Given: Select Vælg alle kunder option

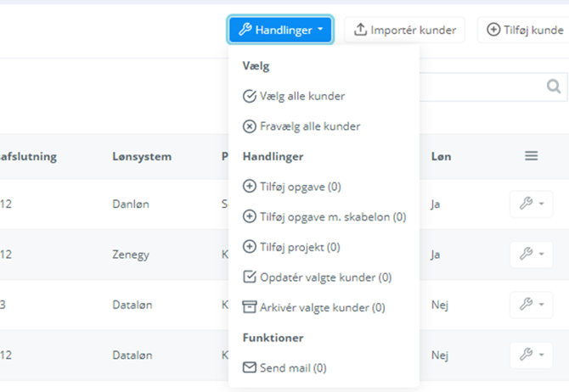Looking at the screenshot, I should pos(294,96).
